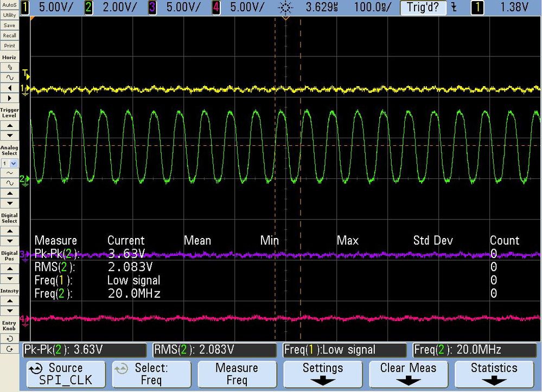
Task: Toggle channel 1 yellow badge in top bar
Action: click(x=25, y=7)
